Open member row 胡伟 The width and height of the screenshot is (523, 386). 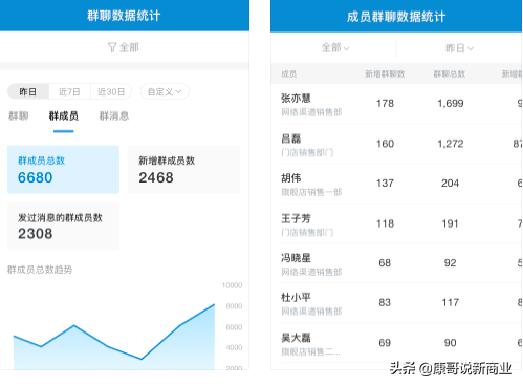[x=396, y=183]
